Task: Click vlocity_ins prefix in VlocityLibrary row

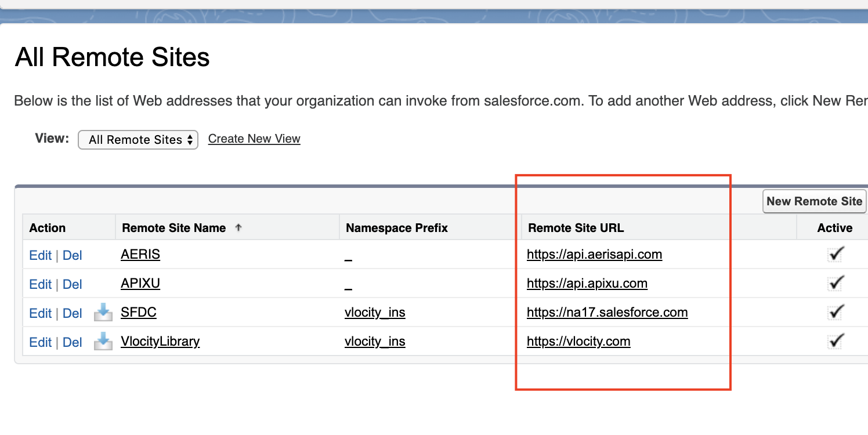Action: point(375,342)
